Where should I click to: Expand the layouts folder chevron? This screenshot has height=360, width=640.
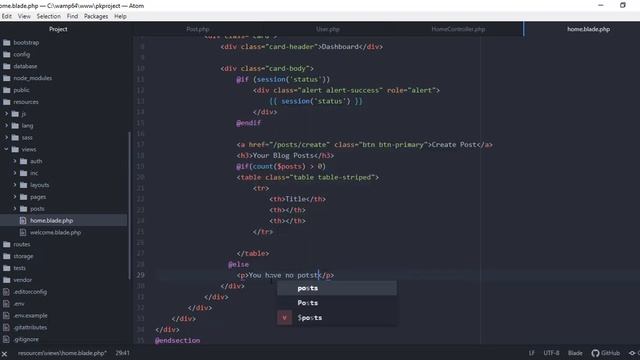pos(15,185)
